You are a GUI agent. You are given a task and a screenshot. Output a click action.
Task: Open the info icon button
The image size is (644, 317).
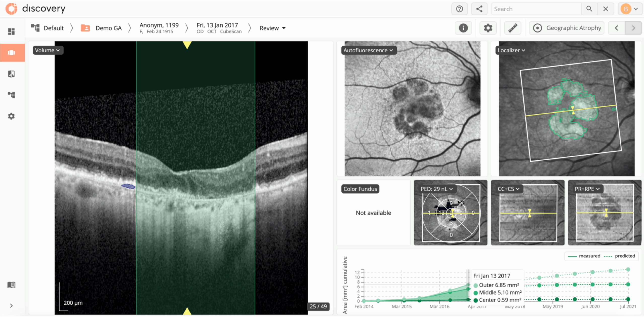tap(463, 28)
